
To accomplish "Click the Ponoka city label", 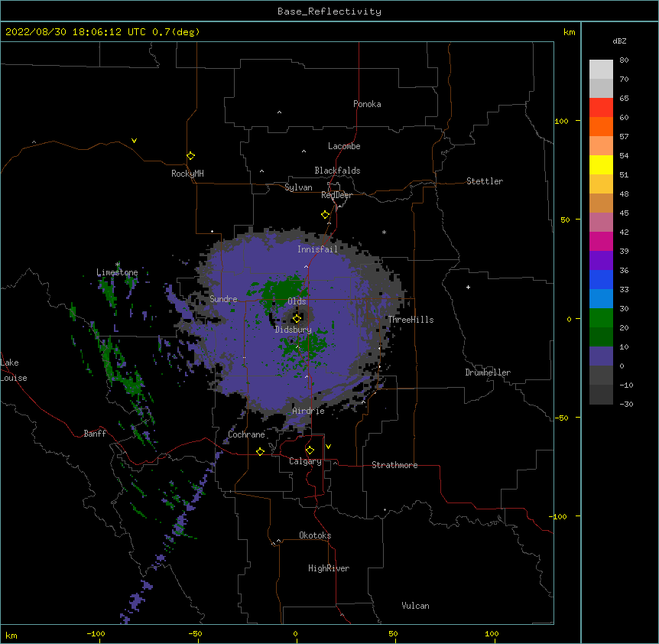I will coord(367,104).
